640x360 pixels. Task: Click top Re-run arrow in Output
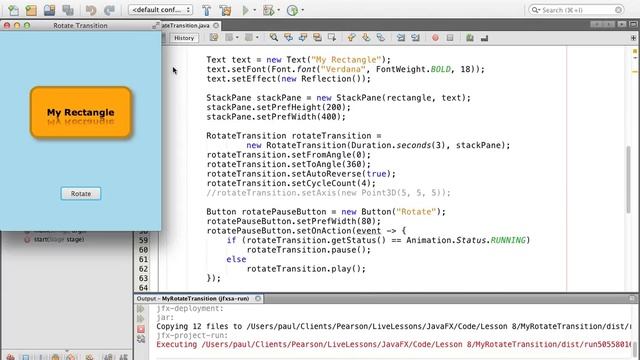141,309
